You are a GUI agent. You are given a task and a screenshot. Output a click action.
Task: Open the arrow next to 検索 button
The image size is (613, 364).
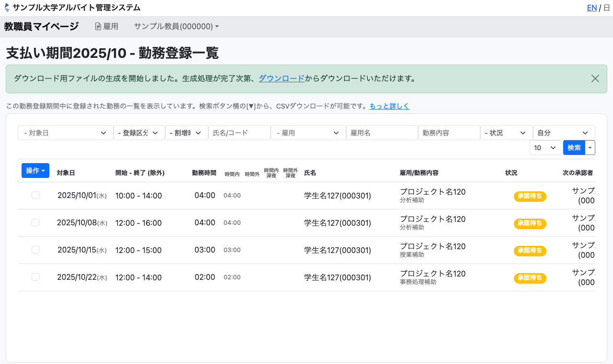coord(590,148)
